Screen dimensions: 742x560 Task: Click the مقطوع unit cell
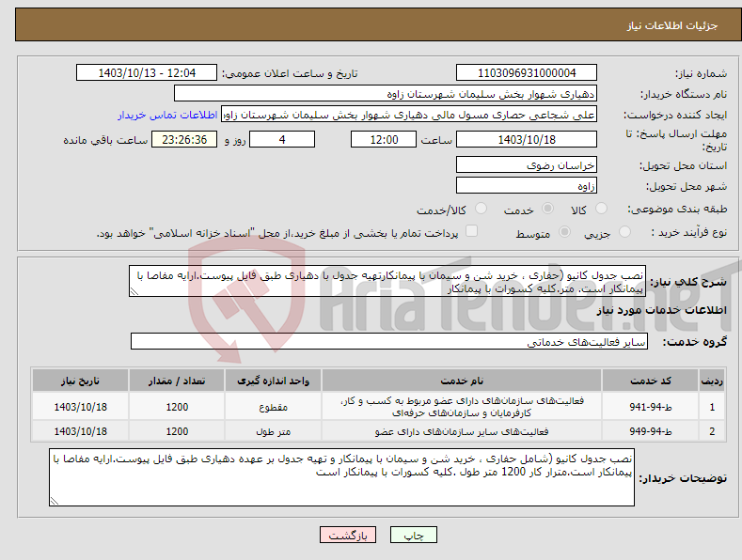pos(273,407)
